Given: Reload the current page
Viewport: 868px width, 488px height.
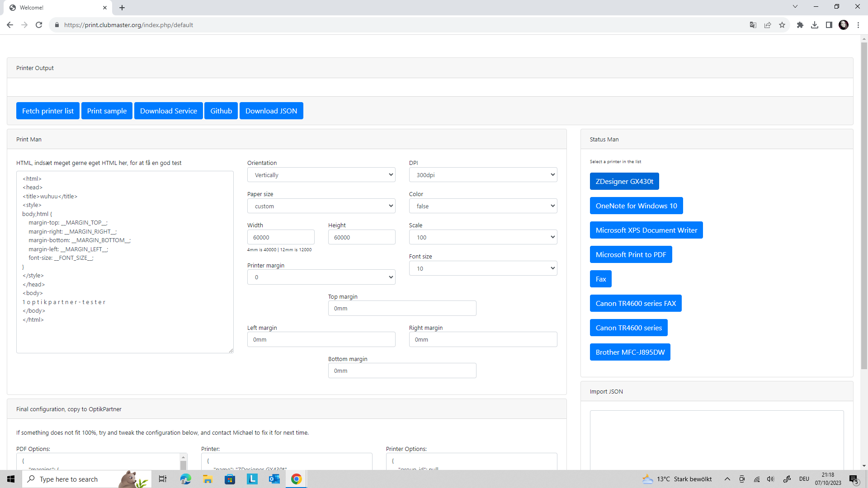Looking at the screenshot, I should [x=39, y=25].
